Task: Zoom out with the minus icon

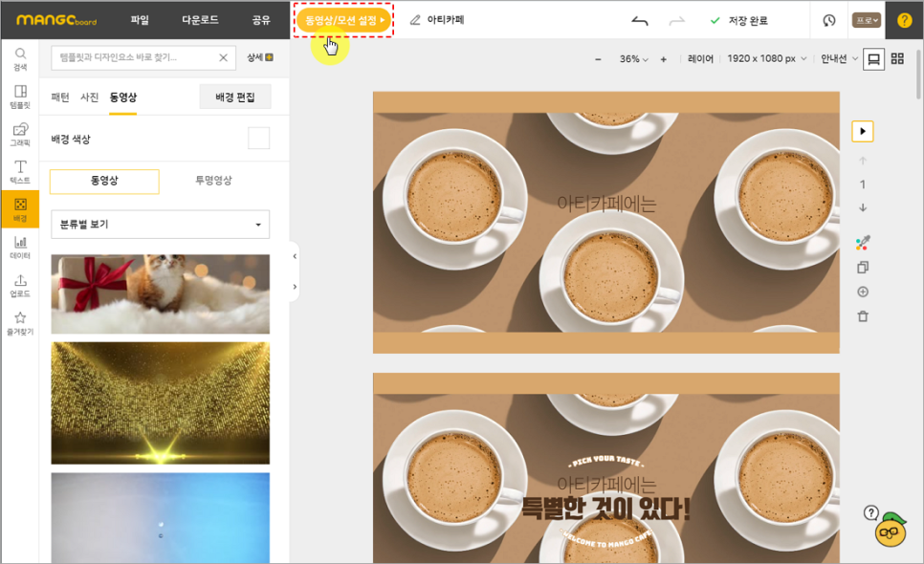Action: coord(598,59)
